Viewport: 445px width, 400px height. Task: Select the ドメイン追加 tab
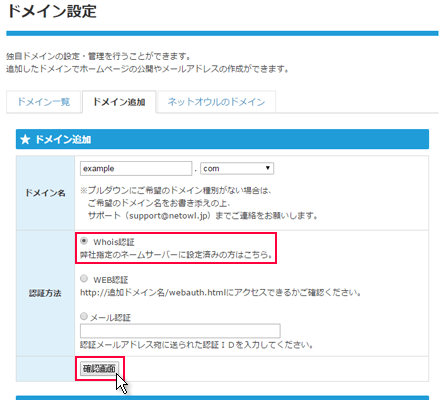click(119, 102)
